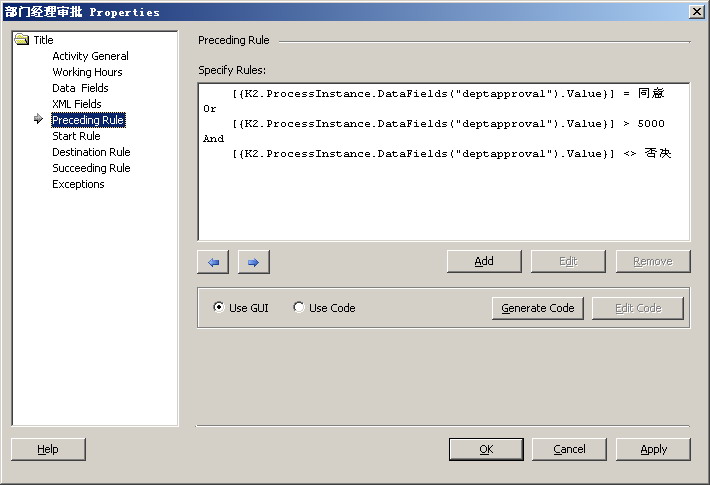Close the Properties dialog window
Viewport: 710px width, 485px height.
pyautogui.click(x=696, y=12)
